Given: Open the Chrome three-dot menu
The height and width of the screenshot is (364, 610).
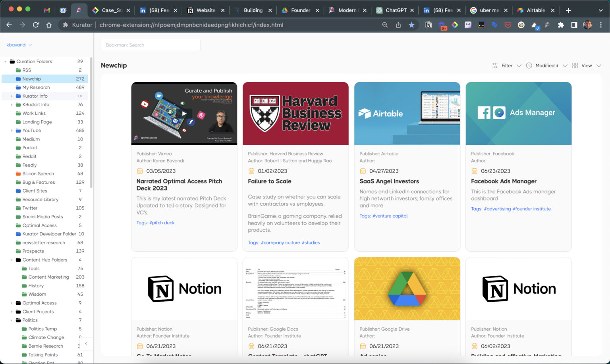Looking at the screenshot, I should [x=601, y=25].
